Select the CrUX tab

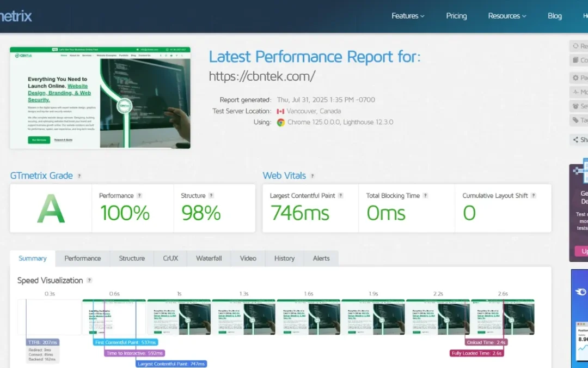point(170,258)
